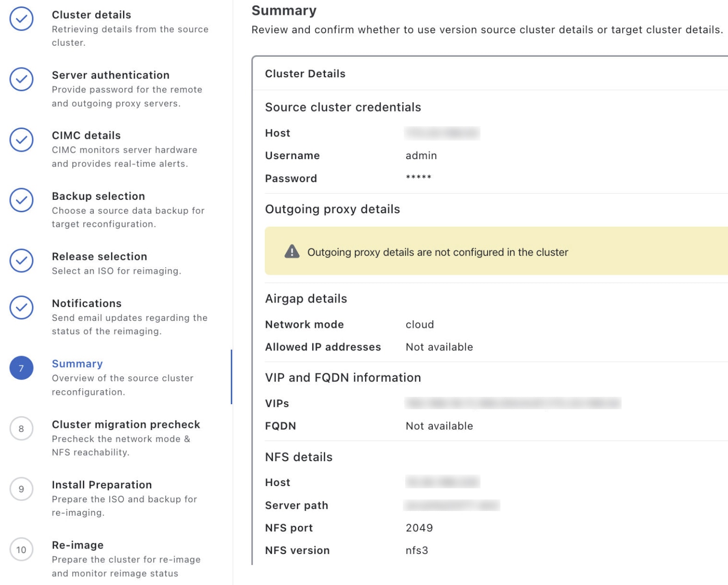Screen dimensions: 728x585
Task: Click the Server authentication checkmark icon
Action: (21, 79)
